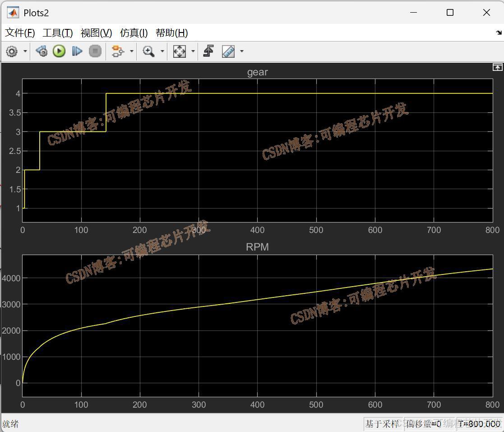
Task: Open the 视图(V) menu
Action: tap(96, 33)
